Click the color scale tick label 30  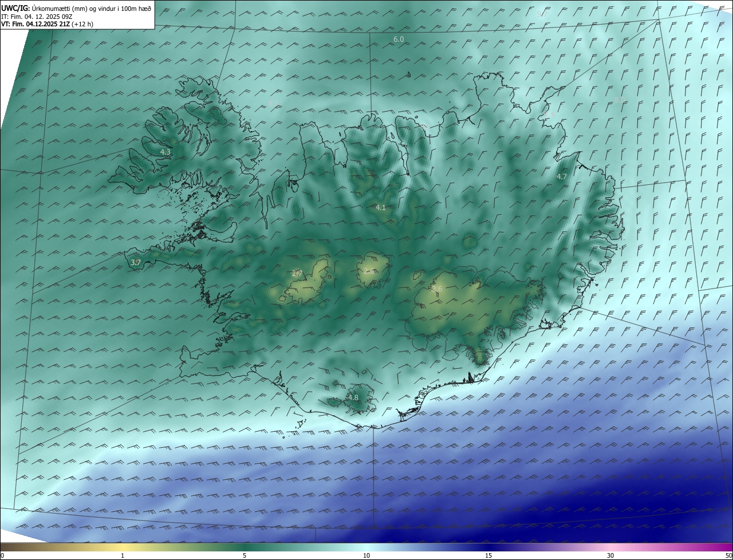point(610,555)
